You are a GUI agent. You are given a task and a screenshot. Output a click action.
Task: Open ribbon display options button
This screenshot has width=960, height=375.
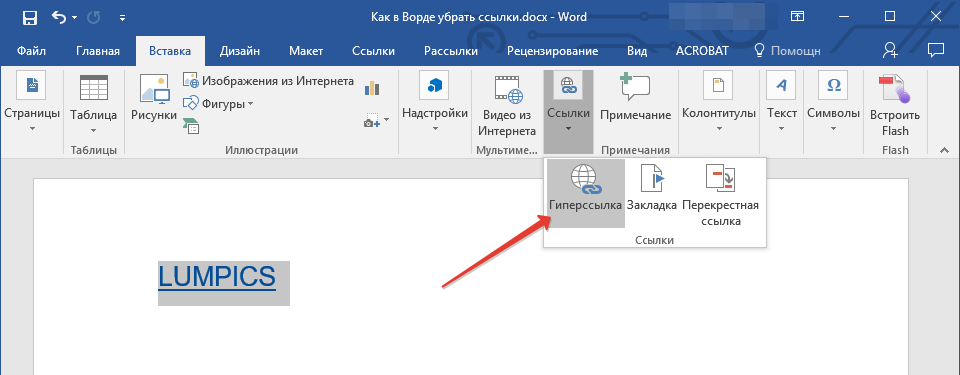pos(797,17)
